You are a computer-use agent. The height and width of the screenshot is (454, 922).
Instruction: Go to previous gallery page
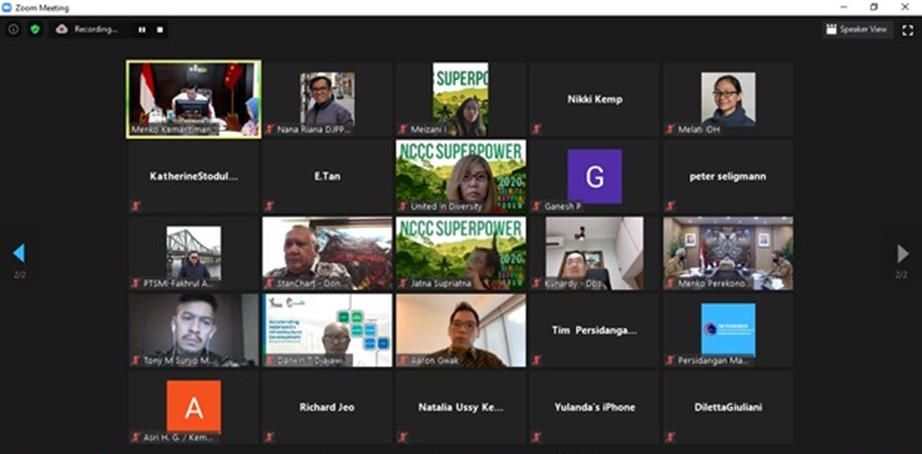tap(18, 253)
